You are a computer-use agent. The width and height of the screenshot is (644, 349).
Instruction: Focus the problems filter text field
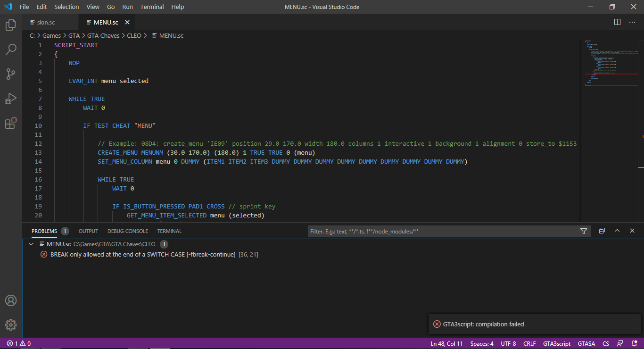pyautogui.click(x=442, y=231)
